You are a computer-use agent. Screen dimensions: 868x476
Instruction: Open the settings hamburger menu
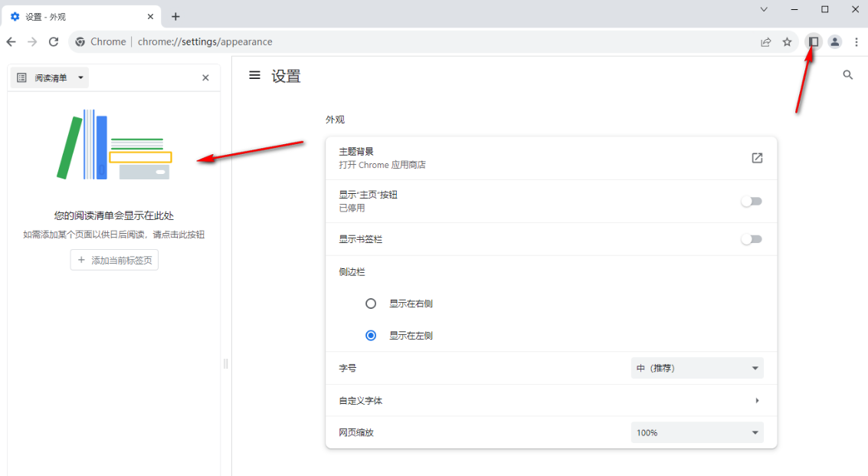coord(254,75)
